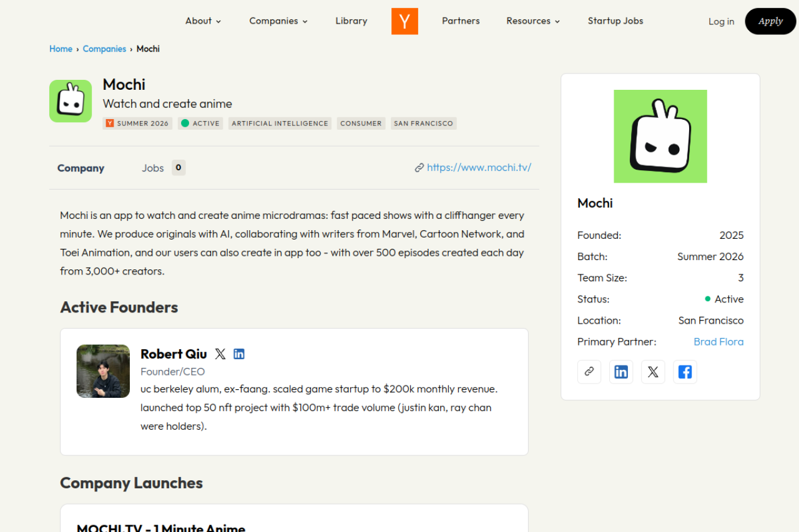Click the Company Launches heading
Screen dimensions: 799x532
pyautogui.click(x=131, y=483)
